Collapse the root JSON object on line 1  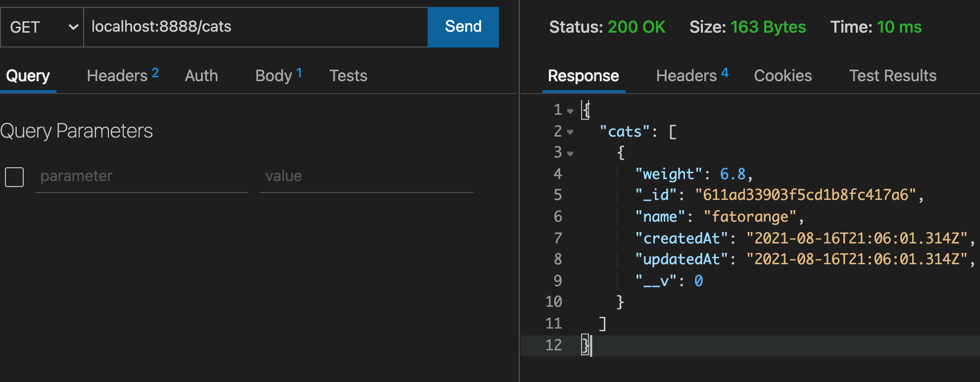[570, 111]
